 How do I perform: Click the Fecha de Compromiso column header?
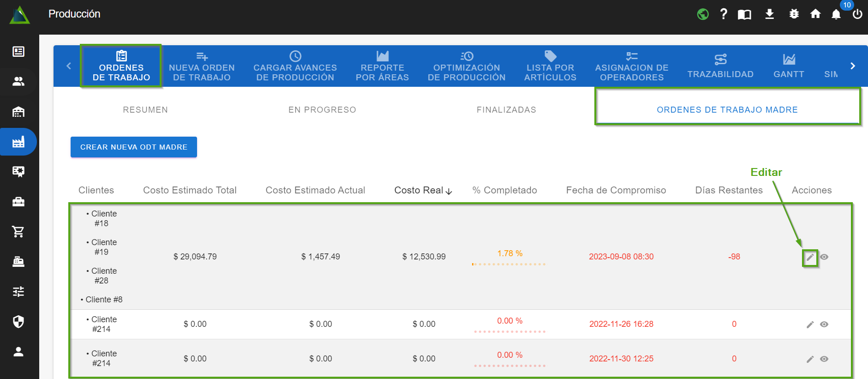[x=616, y=190]
